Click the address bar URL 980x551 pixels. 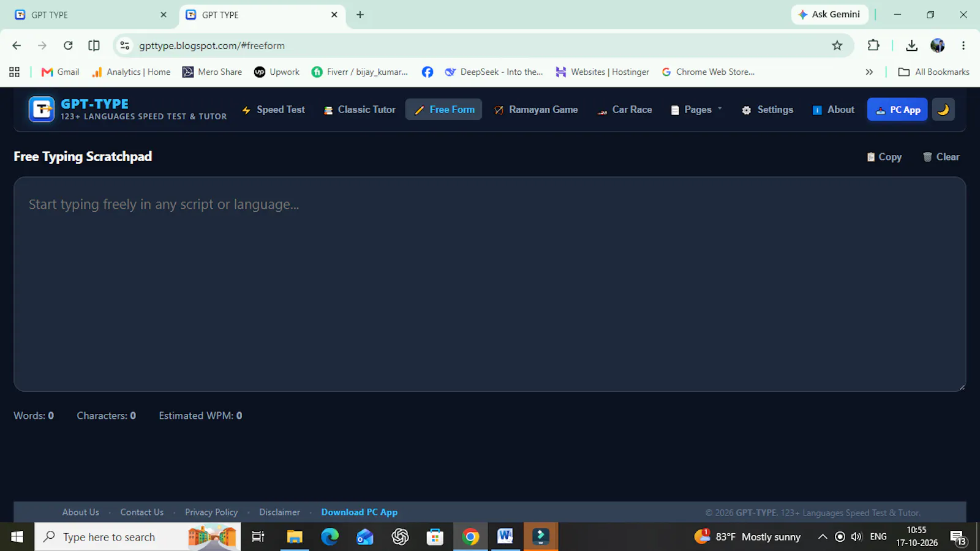pos(212,45)
